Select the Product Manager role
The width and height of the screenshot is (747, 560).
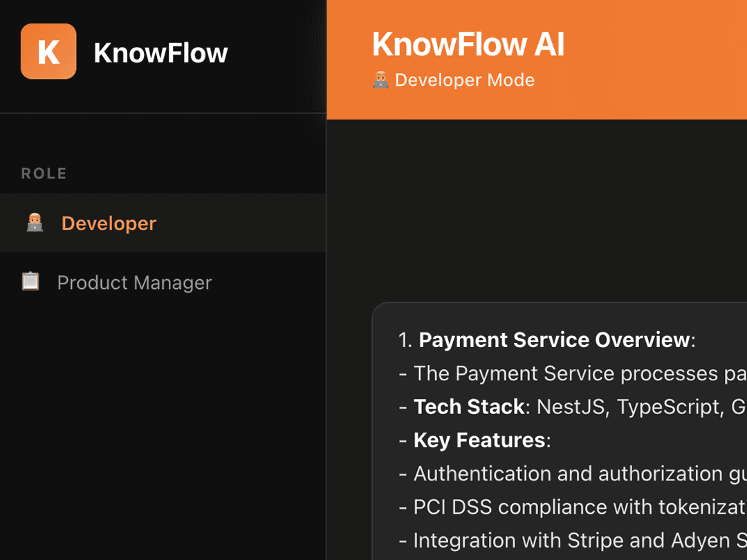tap(163, 282)
